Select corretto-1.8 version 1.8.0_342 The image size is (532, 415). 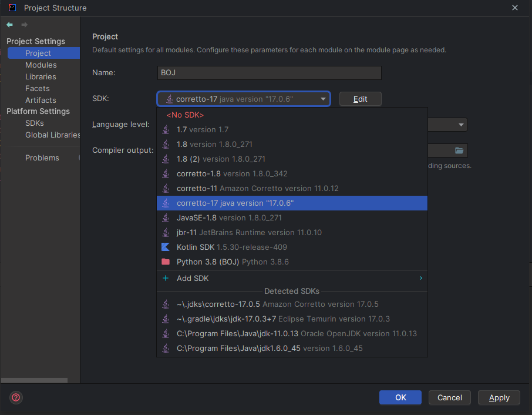click(x=292, y=173)
